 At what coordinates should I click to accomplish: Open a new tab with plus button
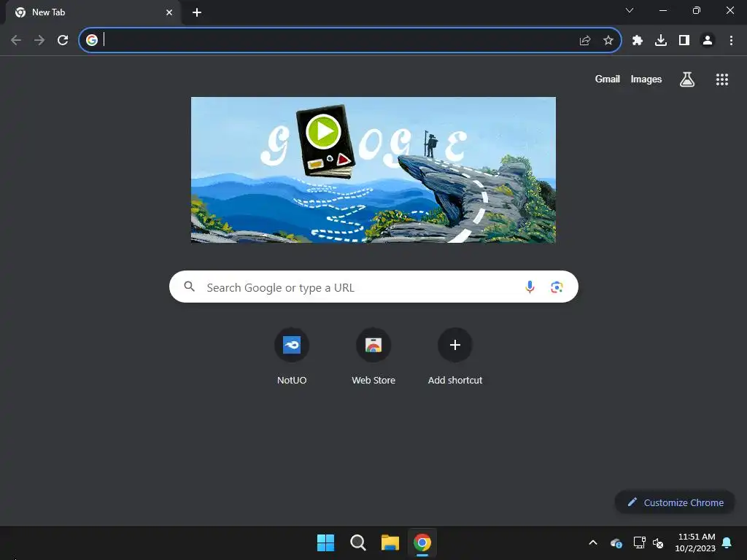pyautogui.click(x=197, y=12)
